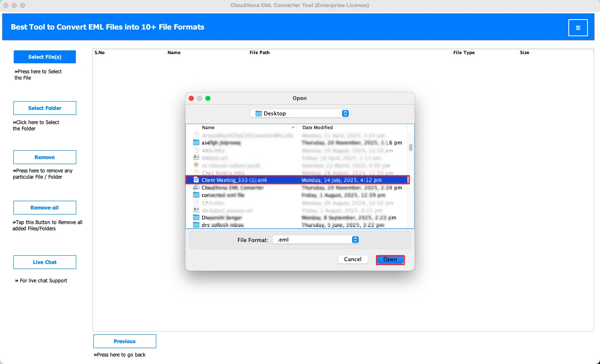Image resolution: width=600 pixels, height=364 pixels.
Task: Click the folder icon starting with 'Div'
Action: click(x=196, y=217)
